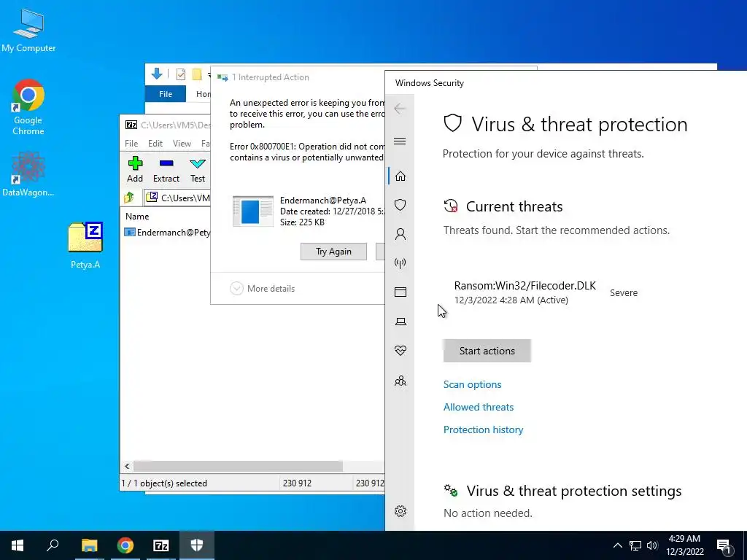This screenshot has width=747, height=560.
Task: Click the back arrow in Windows Security
Action: (x=400, y=109)
